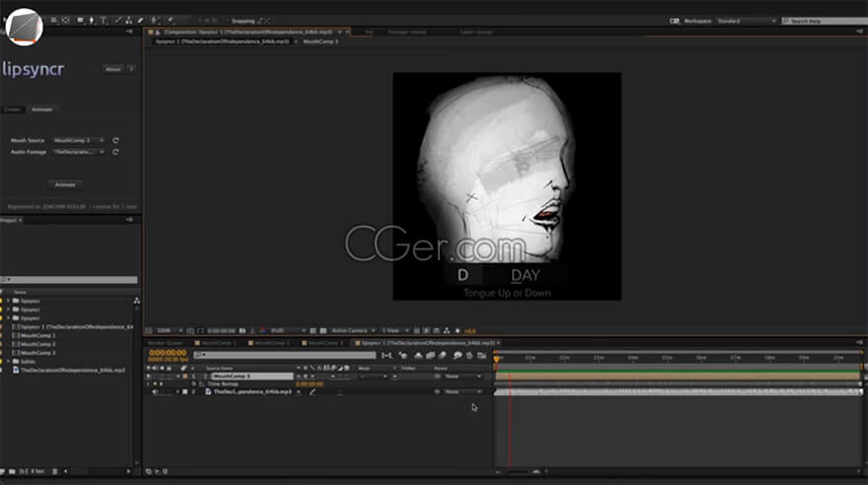
Task: Open the Mouth Source dropdown
Action: 79,141
